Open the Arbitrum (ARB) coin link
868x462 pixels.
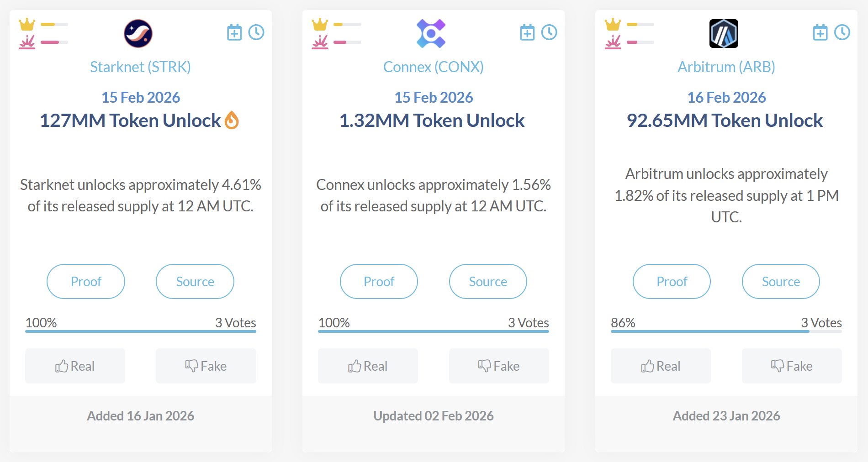726,67
